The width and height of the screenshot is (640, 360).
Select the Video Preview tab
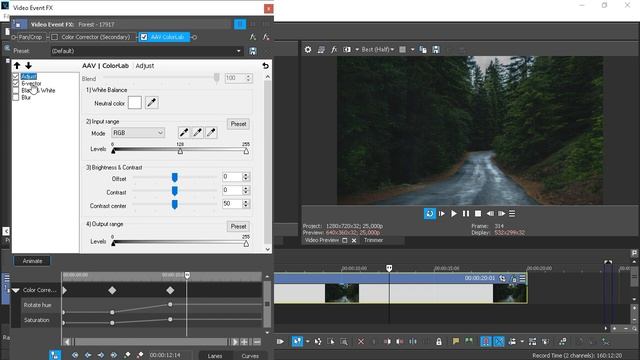322,240
